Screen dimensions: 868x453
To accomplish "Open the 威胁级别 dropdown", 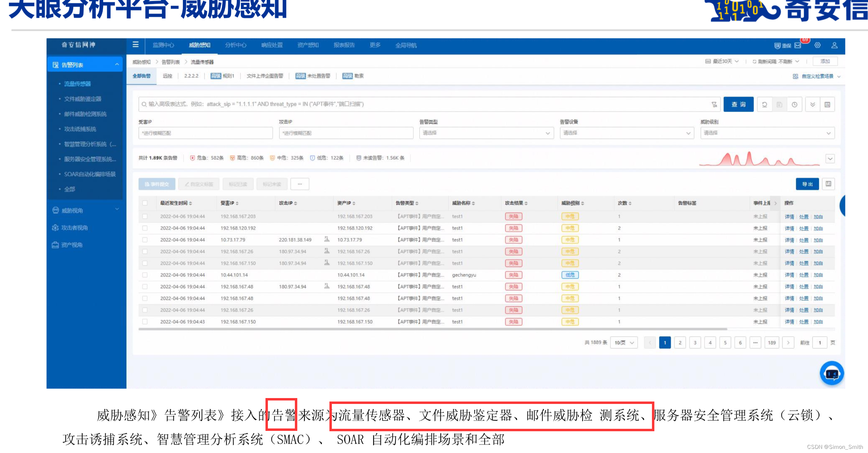I will [767, 133].
